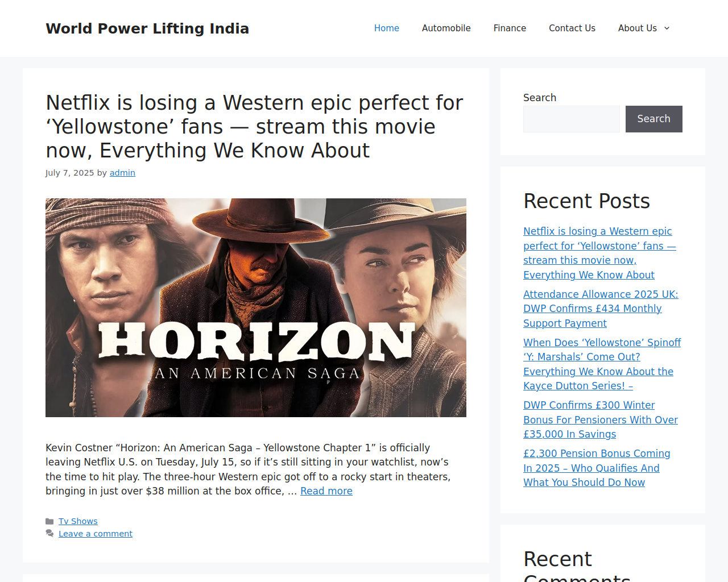Open the Contact Us page
The height and width of the screenshot is (582, 728).
572,28
